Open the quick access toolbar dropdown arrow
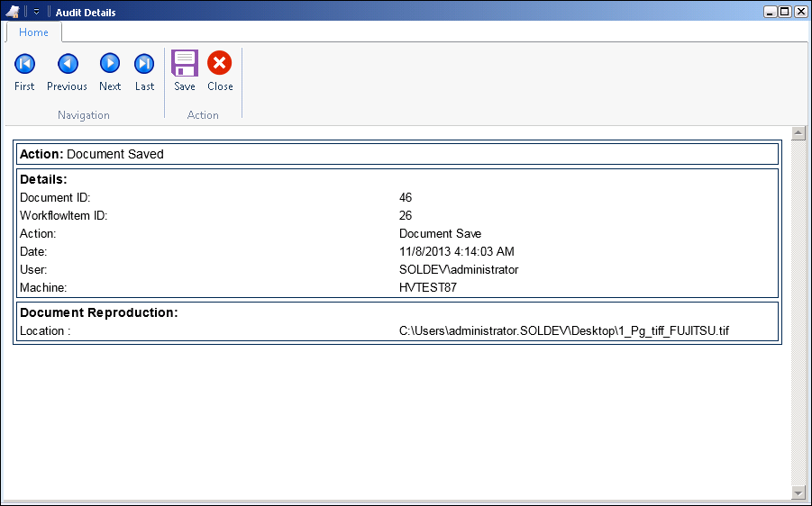This screenshot has width=812, height=506. coord(36,12)
